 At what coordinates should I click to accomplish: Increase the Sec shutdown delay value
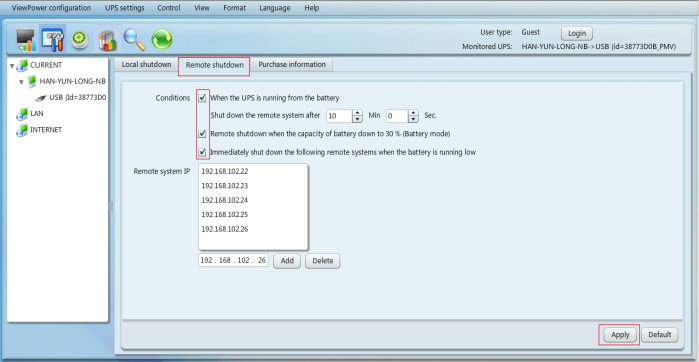(x=414, y=113)
